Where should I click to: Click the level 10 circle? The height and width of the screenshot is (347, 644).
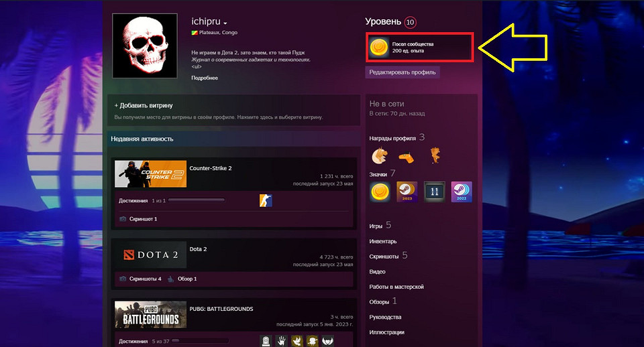[x=411, y=23]
